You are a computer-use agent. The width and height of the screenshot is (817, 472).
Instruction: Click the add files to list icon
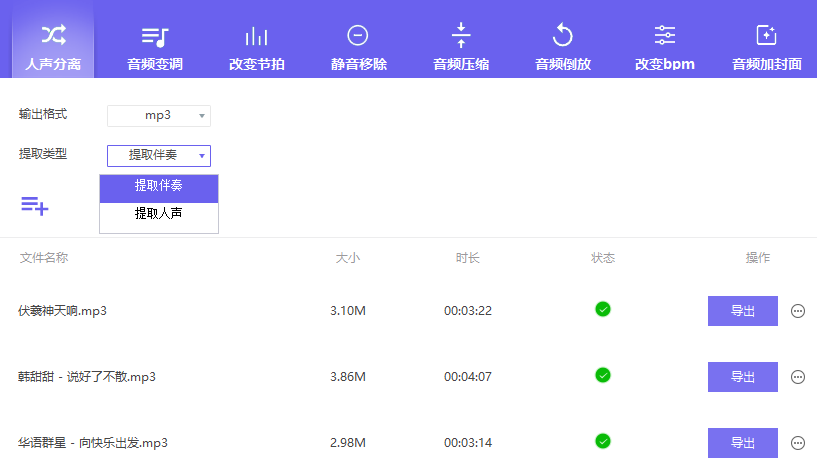pos(35,206)
